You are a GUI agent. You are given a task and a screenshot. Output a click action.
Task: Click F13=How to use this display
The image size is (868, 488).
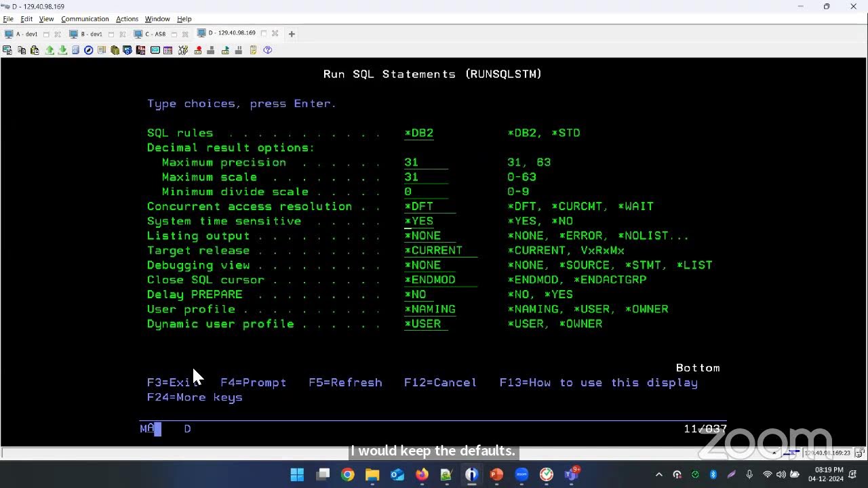599,383
